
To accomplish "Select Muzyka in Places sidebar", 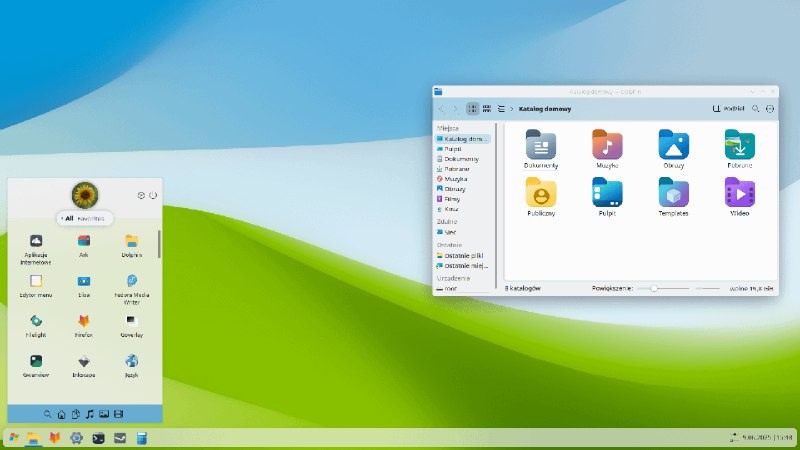I will click(x=463, y=179).
